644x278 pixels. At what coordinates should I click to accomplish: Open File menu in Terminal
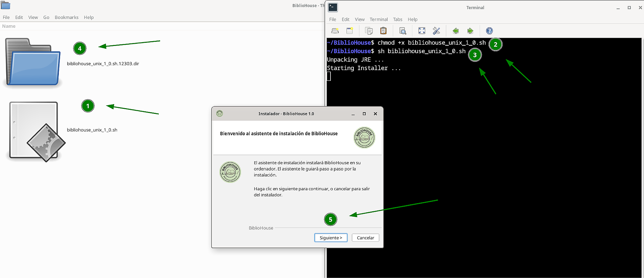coord(333,19)
